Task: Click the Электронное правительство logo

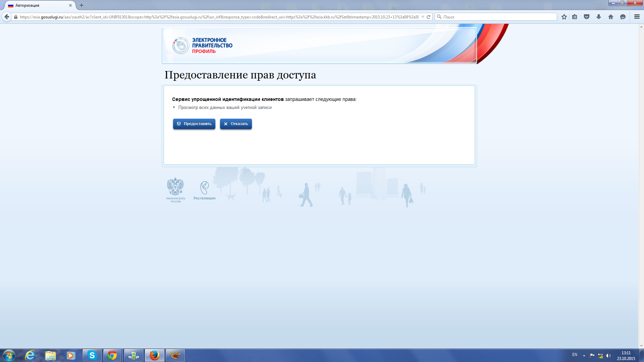Action: 202,46
